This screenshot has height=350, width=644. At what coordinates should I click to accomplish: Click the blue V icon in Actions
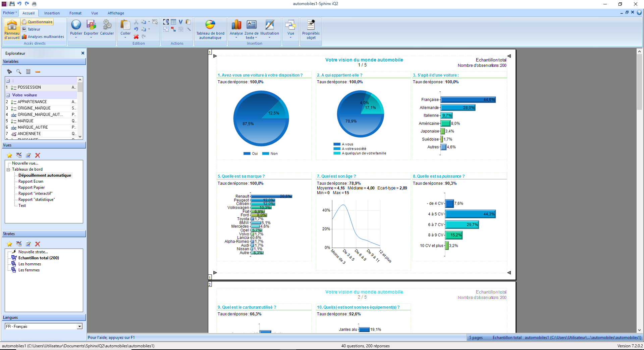coord(181,22)
